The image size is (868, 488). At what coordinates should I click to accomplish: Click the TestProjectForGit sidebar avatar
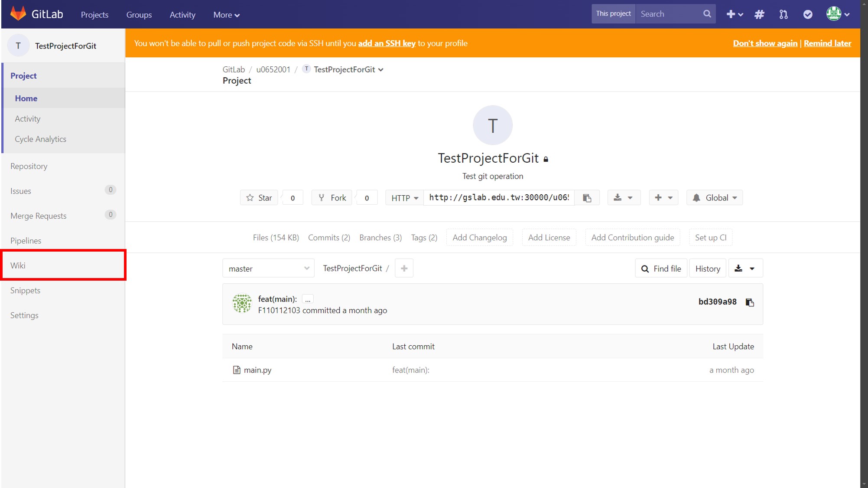[18, 46]
